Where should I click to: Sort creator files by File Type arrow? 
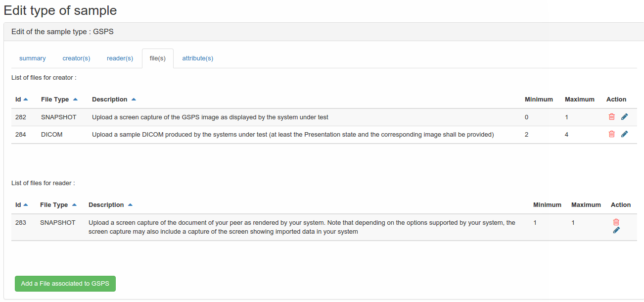tap(75, 100)
